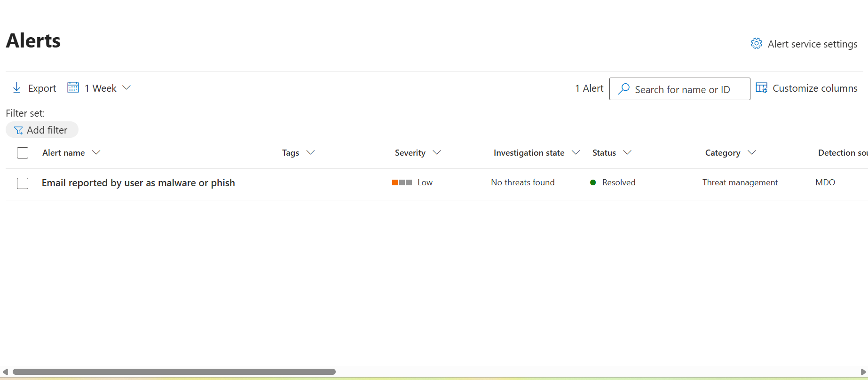Click the Low severity bar indicator
868x380 pixels.
(x=402, y=182)
